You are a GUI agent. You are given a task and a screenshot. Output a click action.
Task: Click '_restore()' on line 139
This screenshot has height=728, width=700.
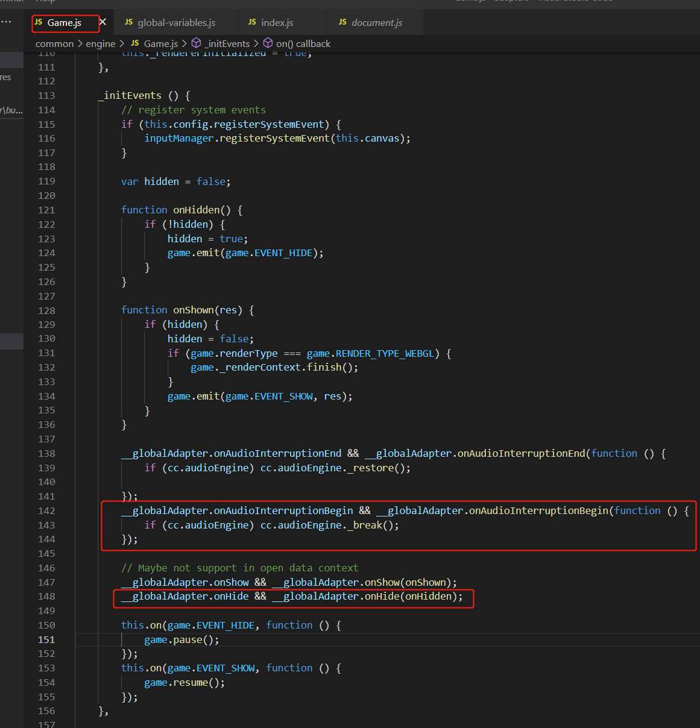(x=376, y=468)
